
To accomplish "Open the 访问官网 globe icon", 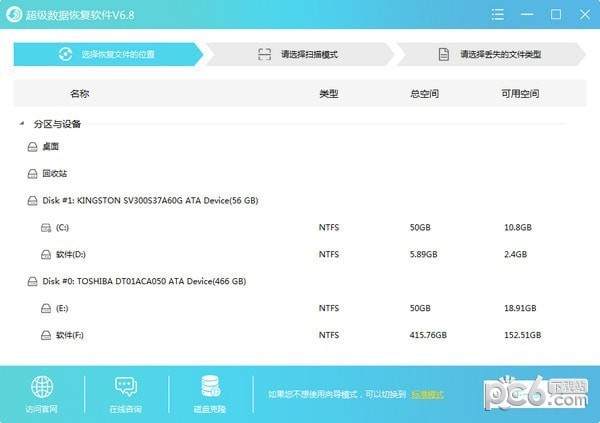I will pyautogui.click(x=43, y=388).
